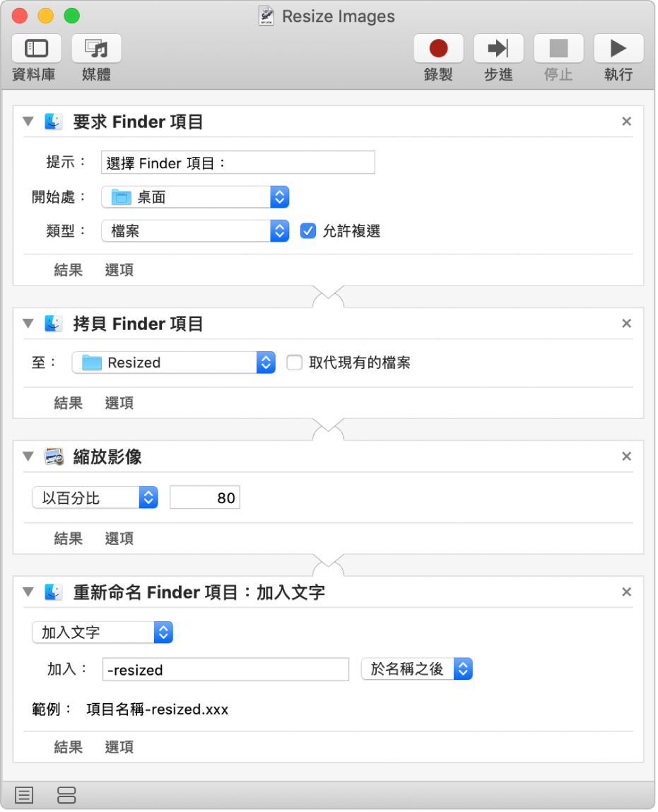Viewport: 658px width, 812px height.
Task: Click the 資料庫 library toolbar icon
Action: [36, 49]
